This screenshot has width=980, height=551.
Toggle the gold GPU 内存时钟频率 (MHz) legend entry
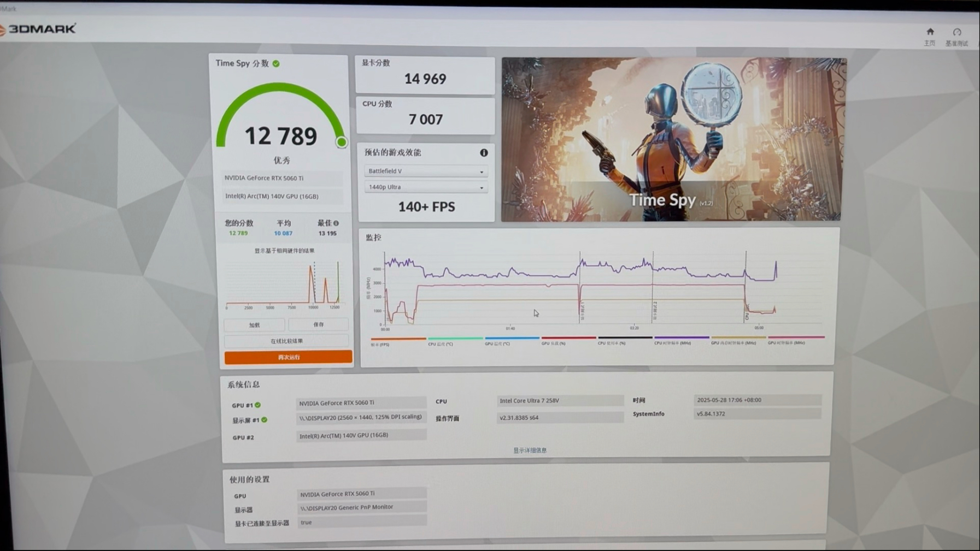(x=738, y=340)
